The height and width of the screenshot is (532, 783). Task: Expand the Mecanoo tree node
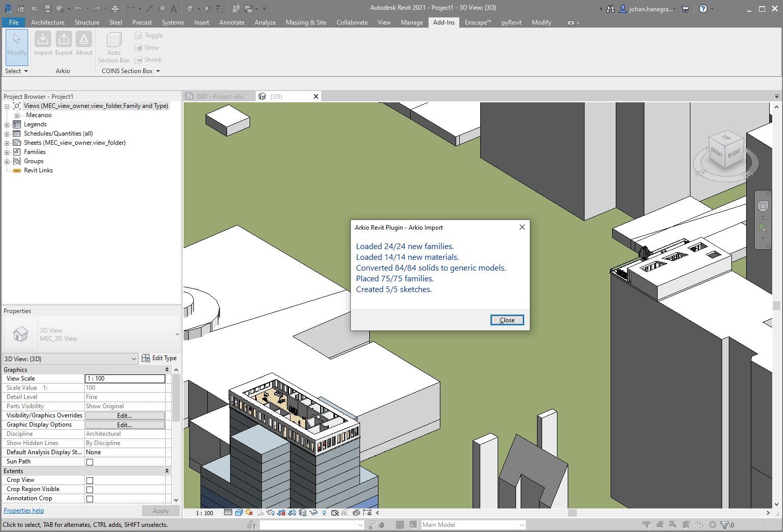click(17, 116)
